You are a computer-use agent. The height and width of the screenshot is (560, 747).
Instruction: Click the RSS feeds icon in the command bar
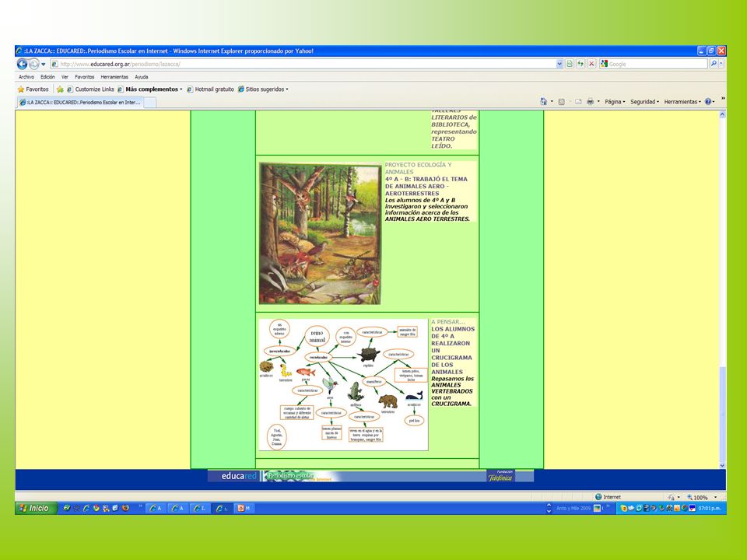pyautogui.click(x=561, y=101)
